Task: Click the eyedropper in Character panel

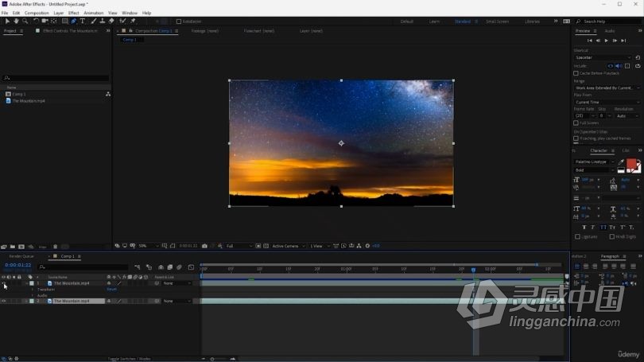Action: (x=621, y=162)
